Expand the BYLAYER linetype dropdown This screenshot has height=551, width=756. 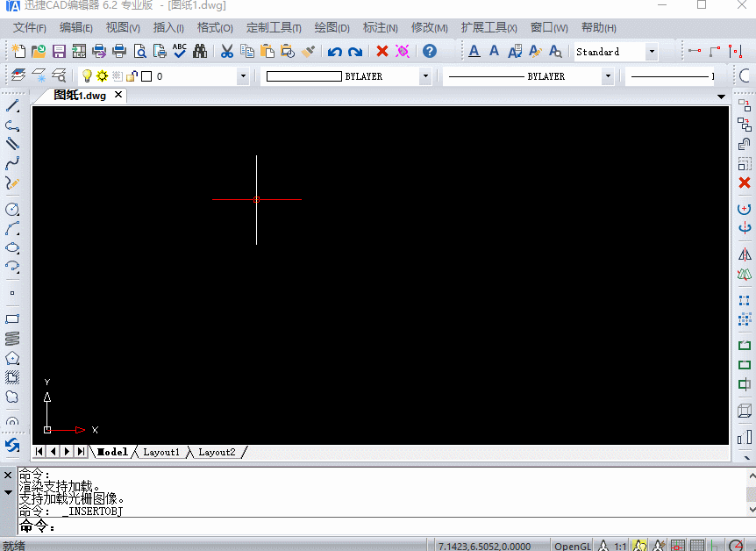tap(608, 76)
